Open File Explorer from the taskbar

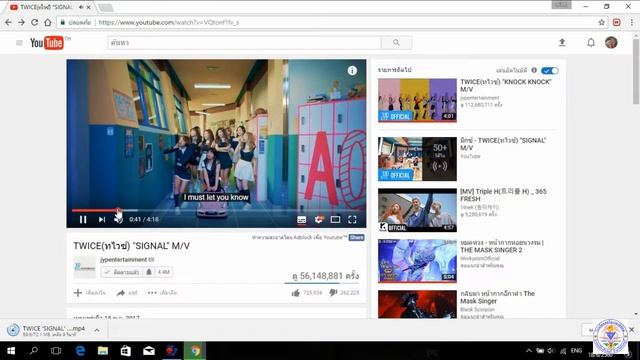(x=103, y=351)
